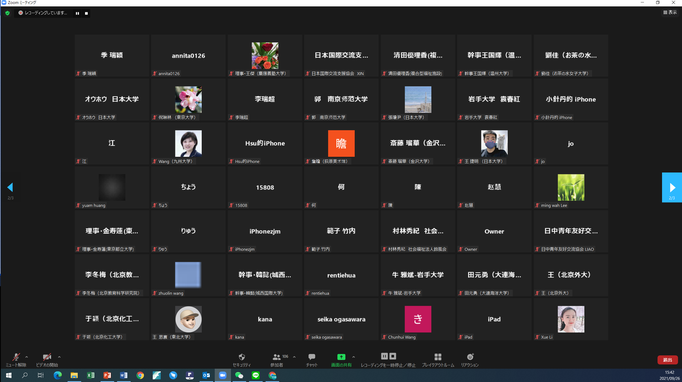682x382 pixels.
Task: Click the green encryption shield icon
Action: [7, 13]
